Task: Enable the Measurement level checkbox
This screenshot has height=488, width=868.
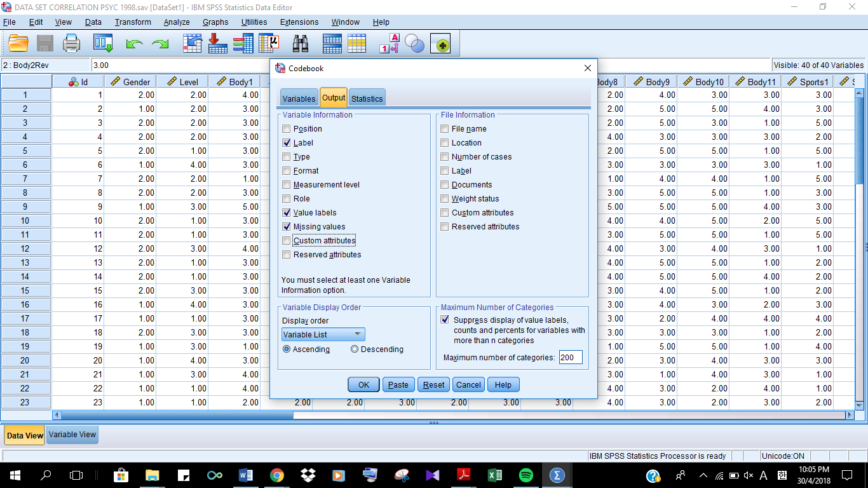Action: [x=287, y=185]
